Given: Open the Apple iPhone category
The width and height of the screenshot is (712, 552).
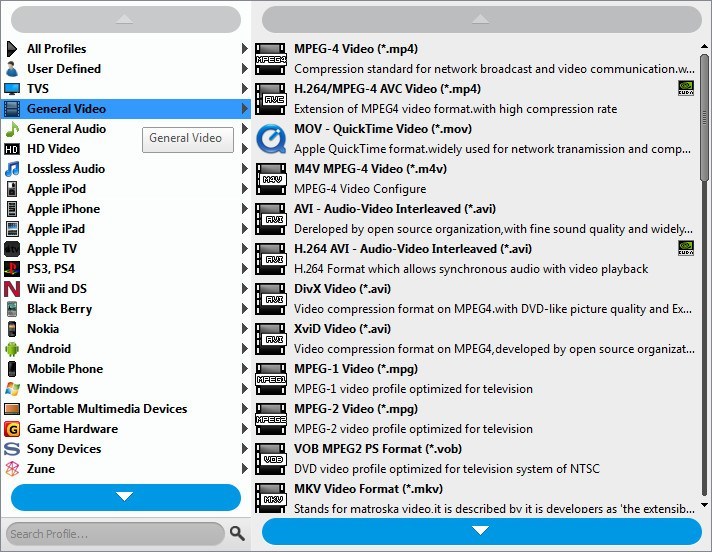Looking at the screenshot, I should tap(126, 209).
